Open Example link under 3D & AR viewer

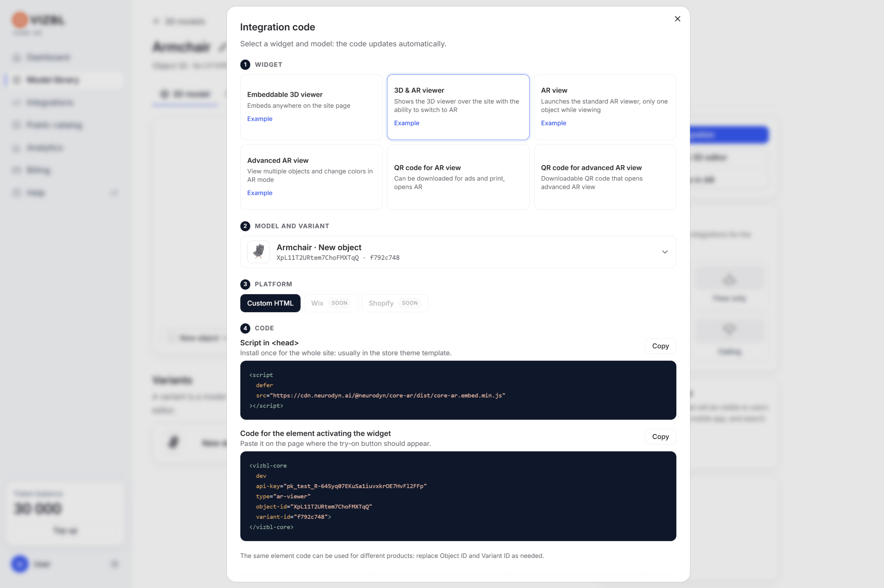pos(406,123)
